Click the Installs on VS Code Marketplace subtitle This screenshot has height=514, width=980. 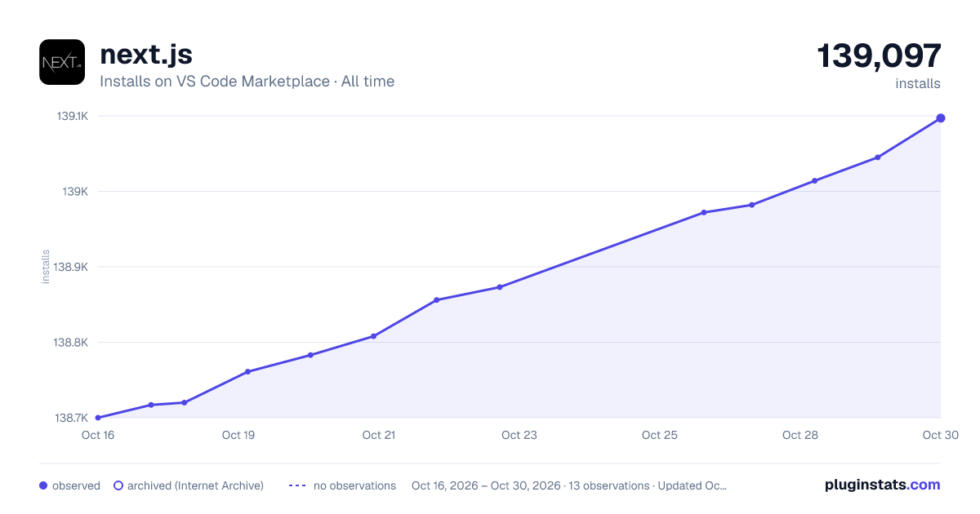[x=247, y=82]
